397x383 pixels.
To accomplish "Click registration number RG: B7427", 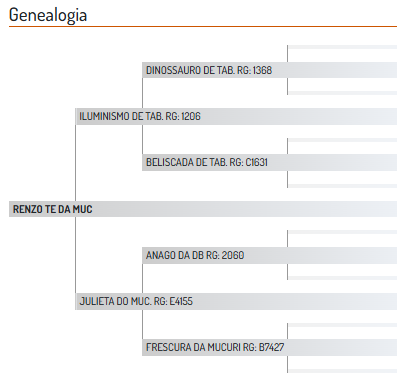I will pos(263,347).
